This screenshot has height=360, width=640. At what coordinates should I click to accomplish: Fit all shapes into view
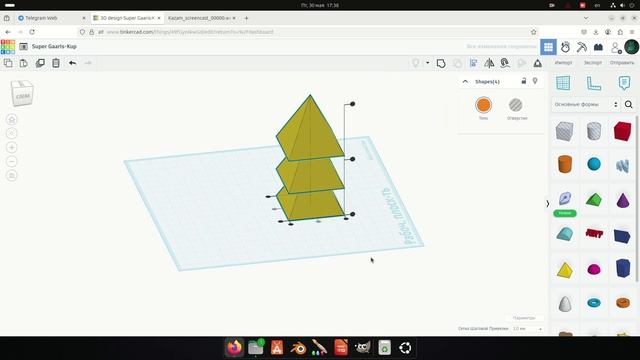tap(12, 133)
